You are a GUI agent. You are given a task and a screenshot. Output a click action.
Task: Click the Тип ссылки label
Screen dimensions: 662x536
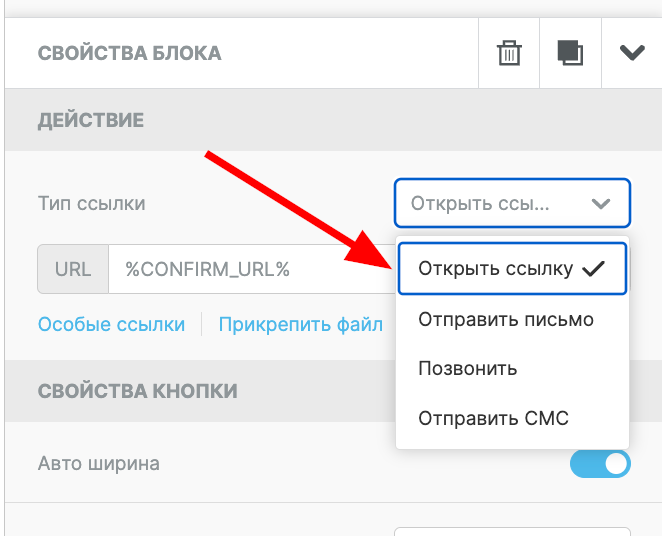click(x=91, y=203)
